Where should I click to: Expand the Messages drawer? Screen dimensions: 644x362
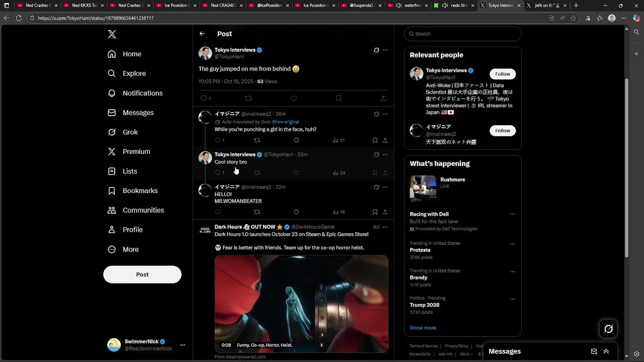tap(606, 351)
